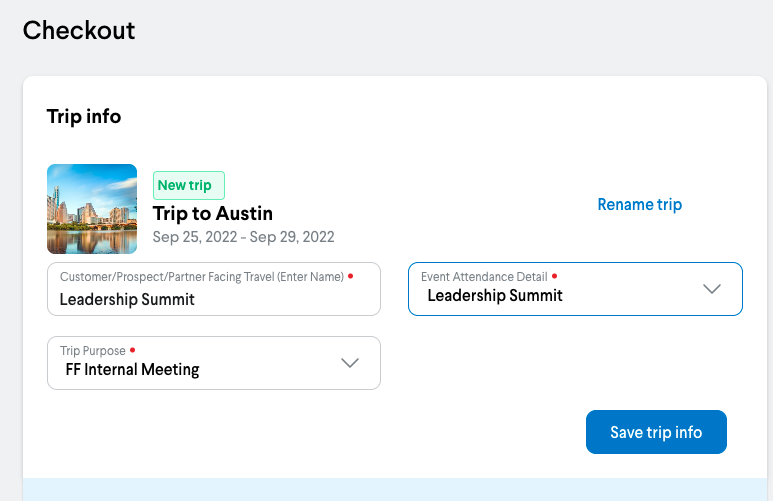Viewport: 773px width, 501px height.
Task: Click the Trip Purpose field label
Action: coord(93,351)
